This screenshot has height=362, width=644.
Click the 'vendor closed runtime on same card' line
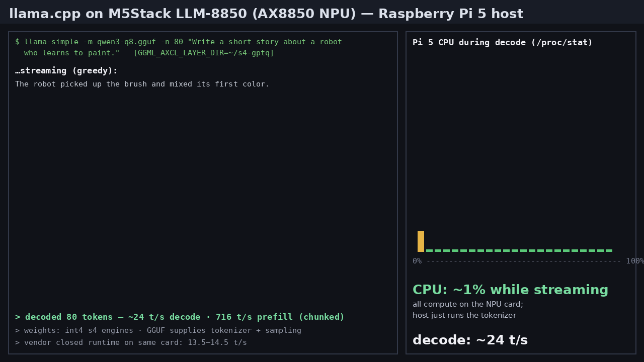[131, 343]
